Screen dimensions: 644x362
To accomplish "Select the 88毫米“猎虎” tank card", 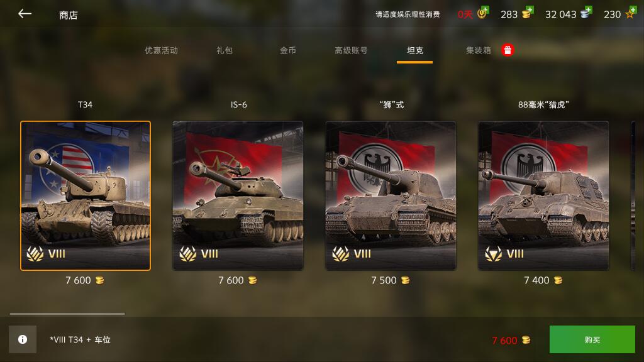I will pos(543,196).
